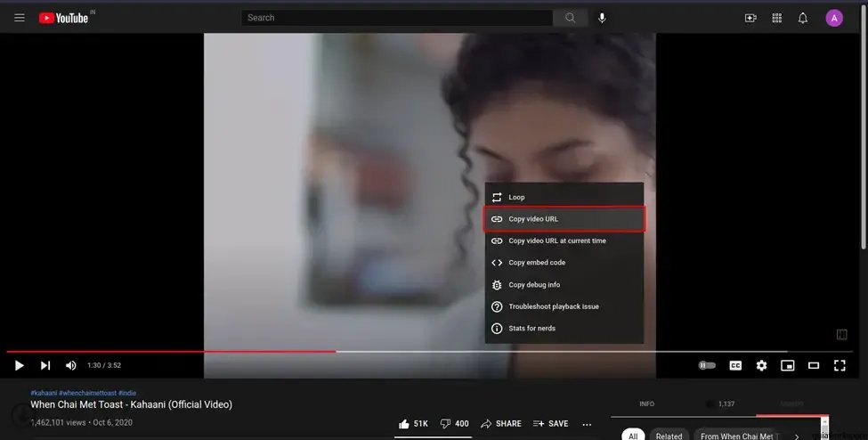Switch to the INFO tab
This screenshot has height=440, width=868.
(646, 404)
